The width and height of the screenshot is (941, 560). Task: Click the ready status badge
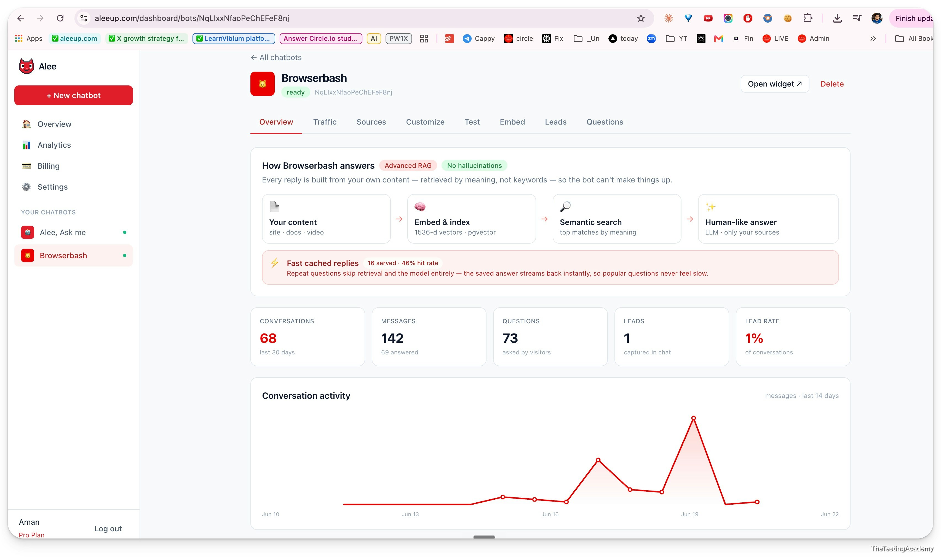click(x=295, y=92)
